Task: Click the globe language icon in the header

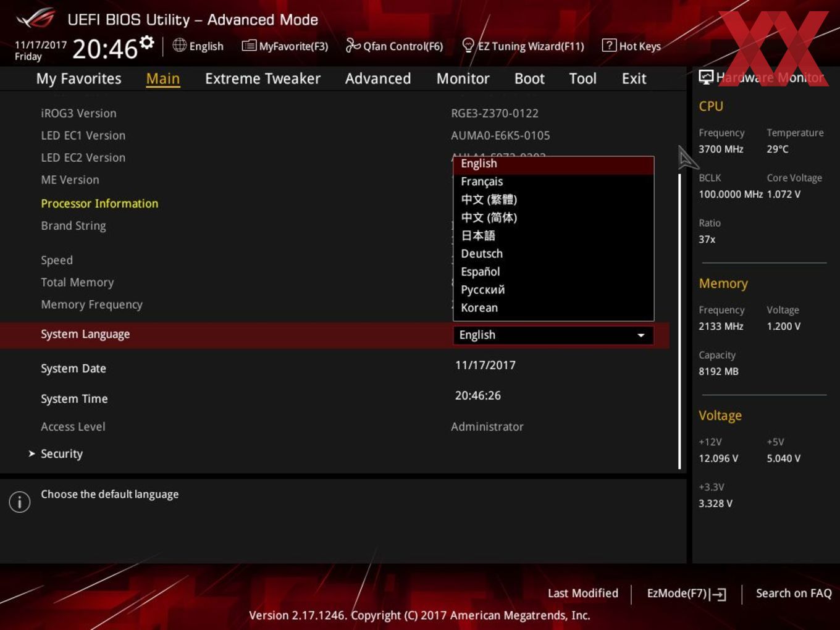Action: pyautogui.click(x=179, y=45)
